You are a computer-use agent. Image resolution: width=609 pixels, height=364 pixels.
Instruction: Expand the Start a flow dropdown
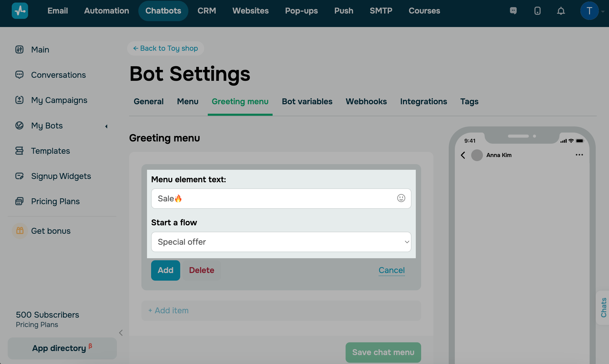coord(281,242)
